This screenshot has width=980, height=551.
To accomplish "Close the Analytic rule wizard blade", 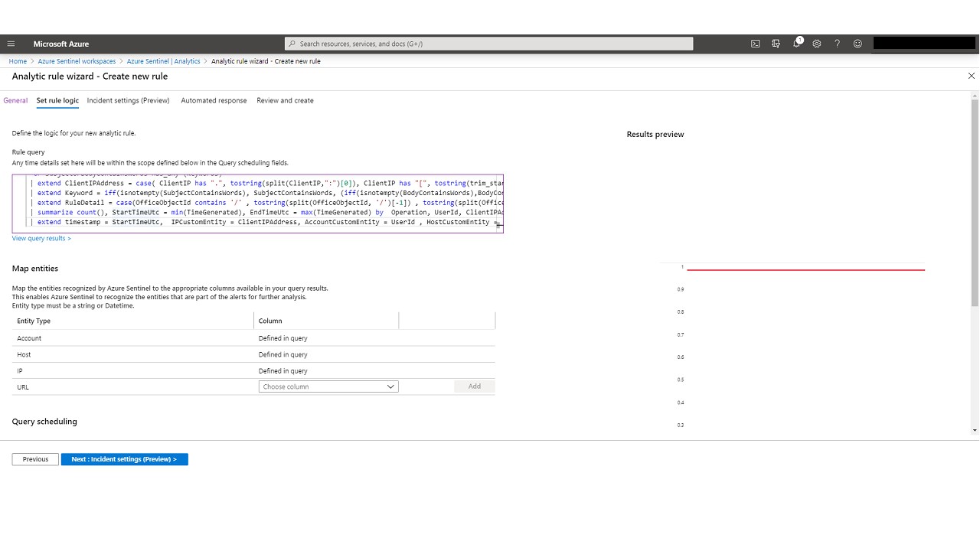I will point(972,76).
